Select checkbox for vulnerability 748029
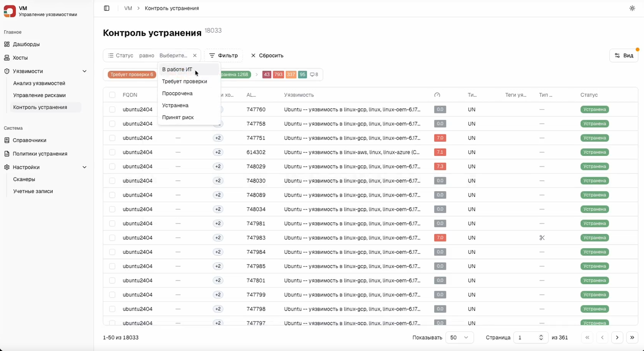The image size is (644, 351). [x=112, y=166]
